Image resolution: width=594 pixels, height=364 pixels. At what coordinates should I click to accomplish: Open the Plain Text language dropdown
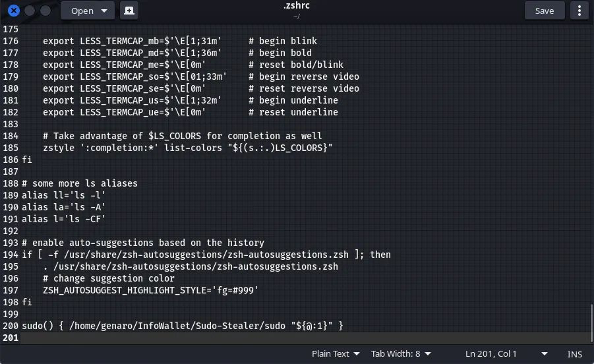336,353
